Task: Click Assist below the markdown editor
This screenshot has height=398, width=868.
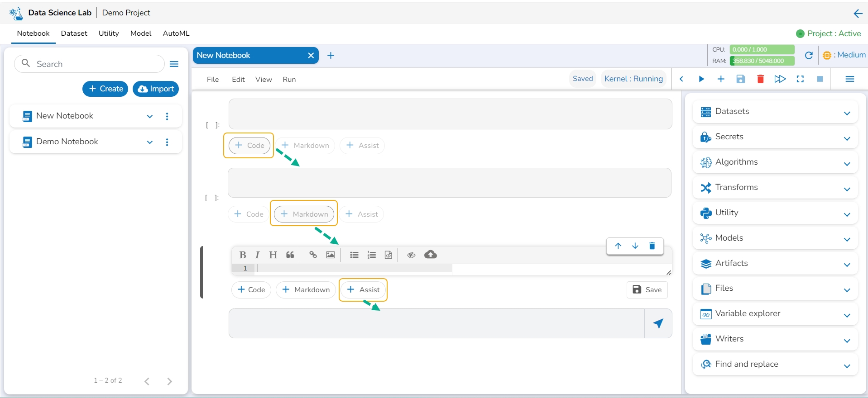Action: tap(363, 290)
